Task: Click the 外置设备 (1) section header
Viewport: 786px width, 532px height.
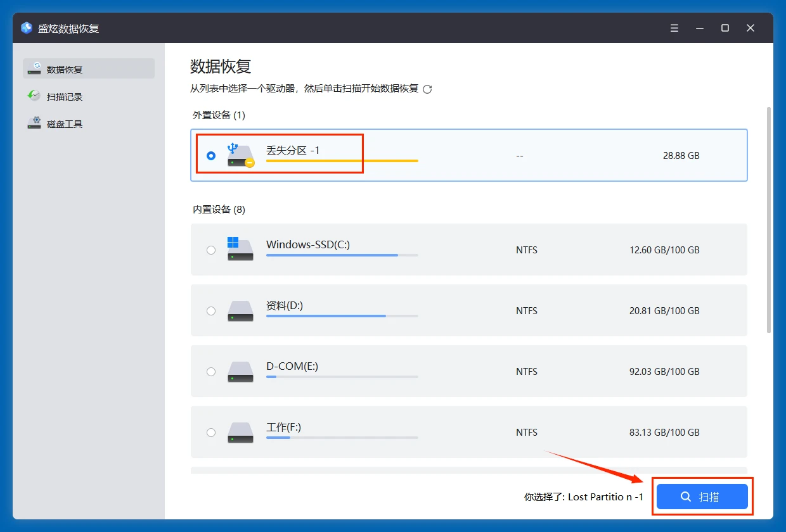Action: pyautogui.click(x=219, y=115)
